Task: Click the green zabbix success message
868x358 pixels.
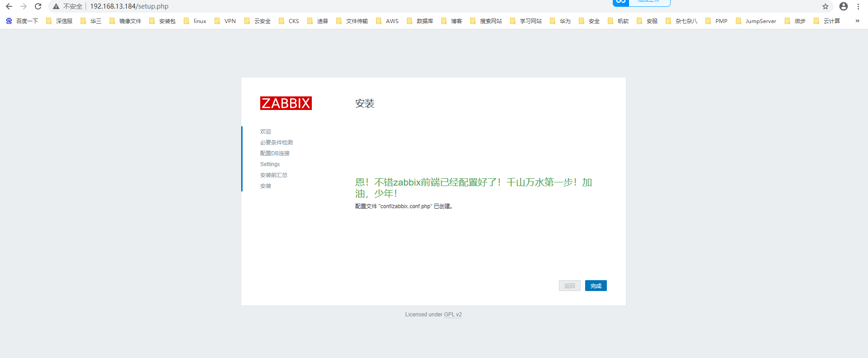Action: pyautogui.click(x=473, y=188)
